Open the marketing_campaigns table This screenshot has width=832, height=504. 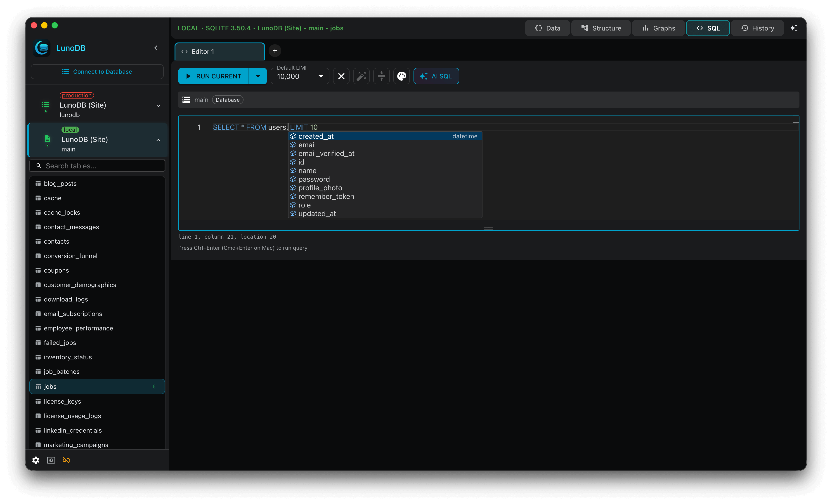point(97,445)
